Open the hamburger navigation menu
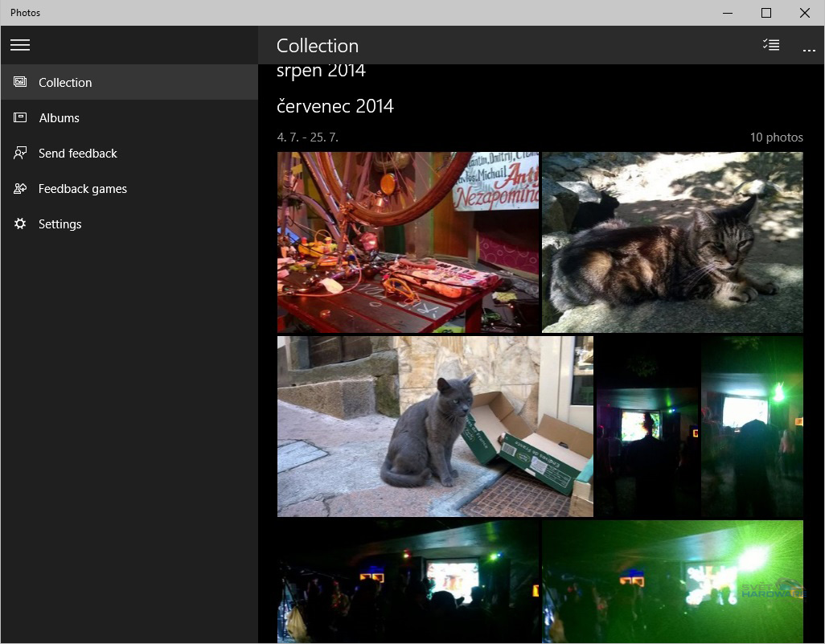Screen dimensions: 825x644 coord(20,44)
